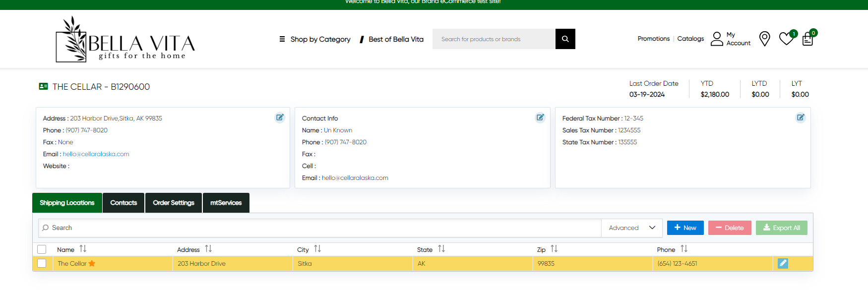
Task: Edit the tax numbers card
Action: coord(801,117)
